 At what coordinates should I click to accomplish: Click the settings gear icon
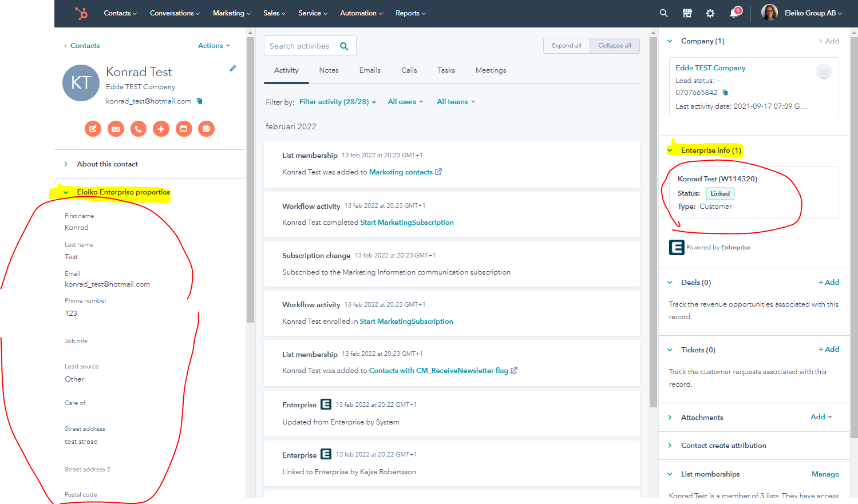[x=710, y=13]
